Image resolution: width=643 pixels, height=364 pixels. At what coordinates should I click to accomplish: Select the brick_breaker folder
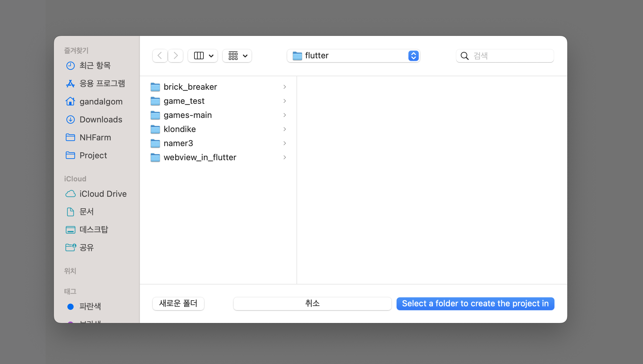point(190,87)
